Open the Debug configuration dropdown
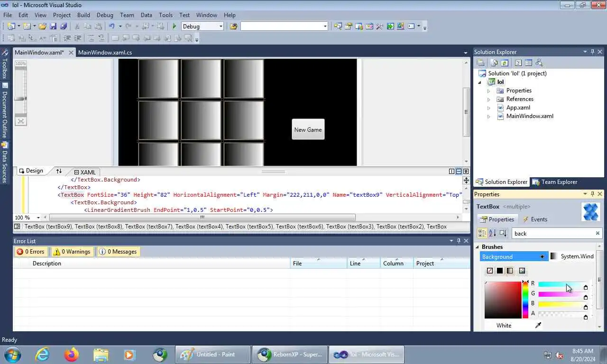The image size is (607, 364). pyautogui.click(x=221, y=27)
